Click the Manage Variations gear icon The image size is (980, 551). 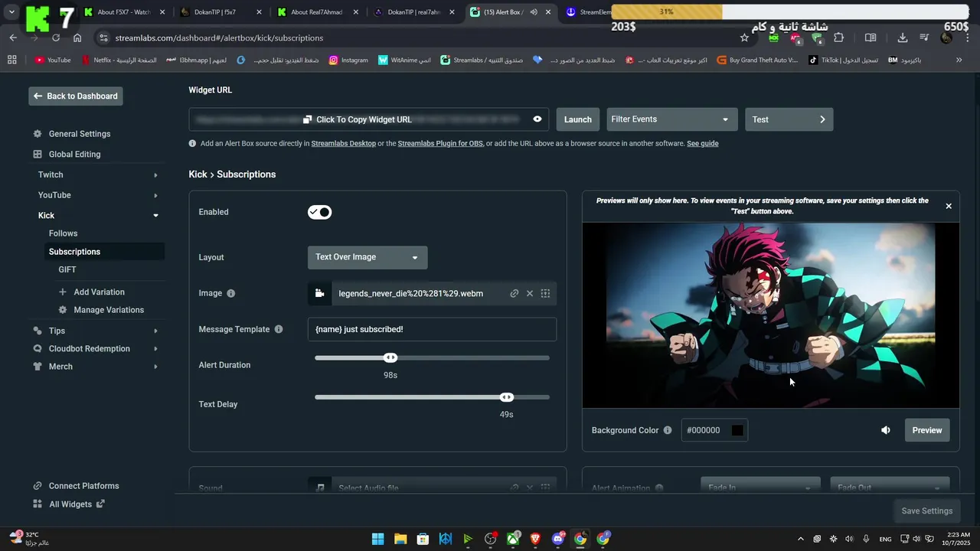pos(63,310)
